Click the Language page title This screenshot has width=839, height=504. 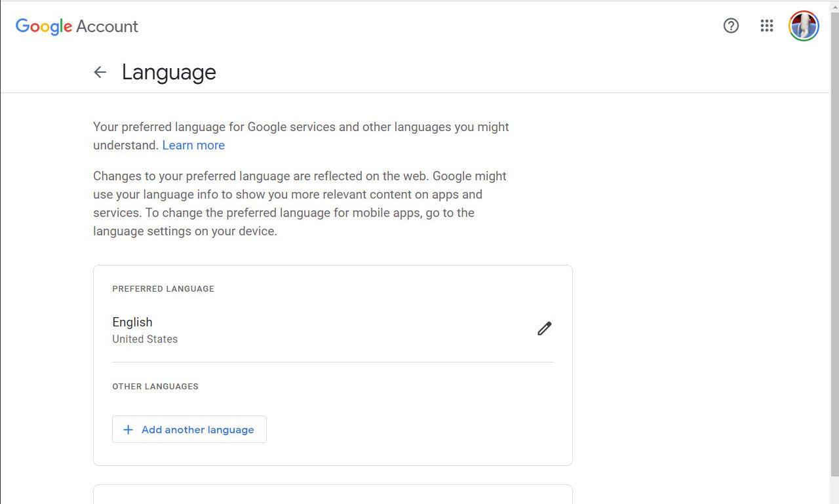[x=169, y=72]
